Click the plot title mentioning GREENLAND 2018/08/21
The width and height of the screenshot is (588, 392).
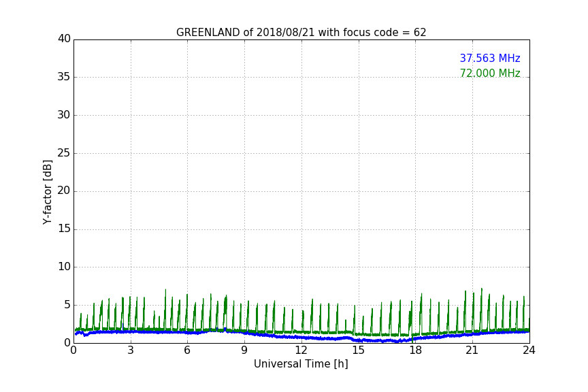coord(301,33)
